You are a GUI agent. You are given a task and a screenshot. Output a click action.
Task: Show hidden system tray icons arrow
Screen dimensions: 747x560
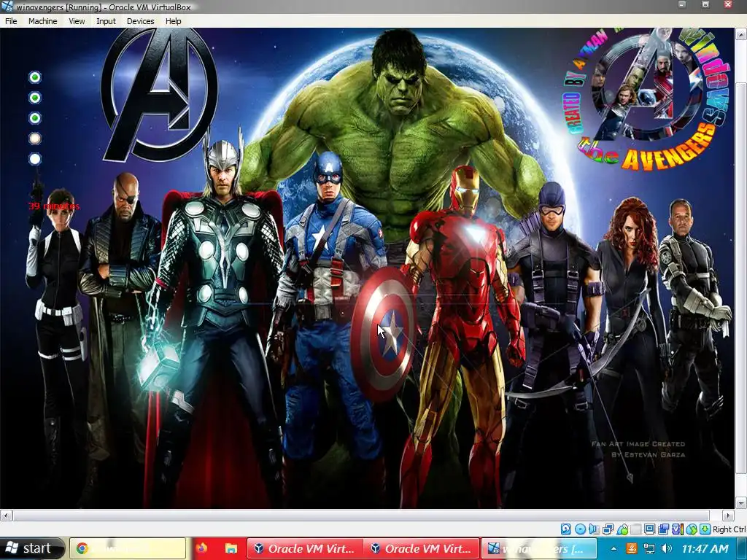(x=614, y=548)
